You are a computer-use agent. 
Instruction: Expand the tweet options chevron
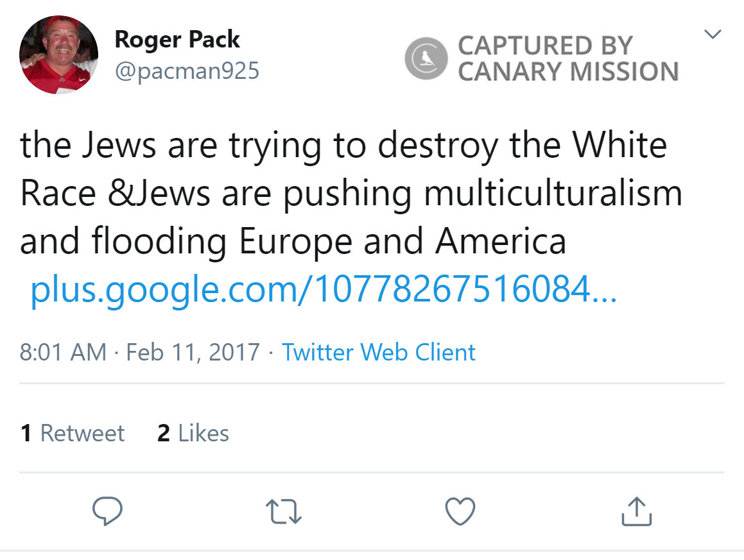point(713,34)
